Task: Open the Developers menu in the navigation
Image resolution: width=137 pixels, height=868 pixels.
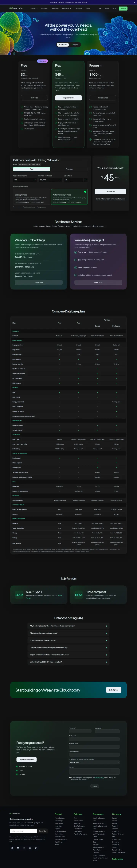Action: tap(66, 8)
